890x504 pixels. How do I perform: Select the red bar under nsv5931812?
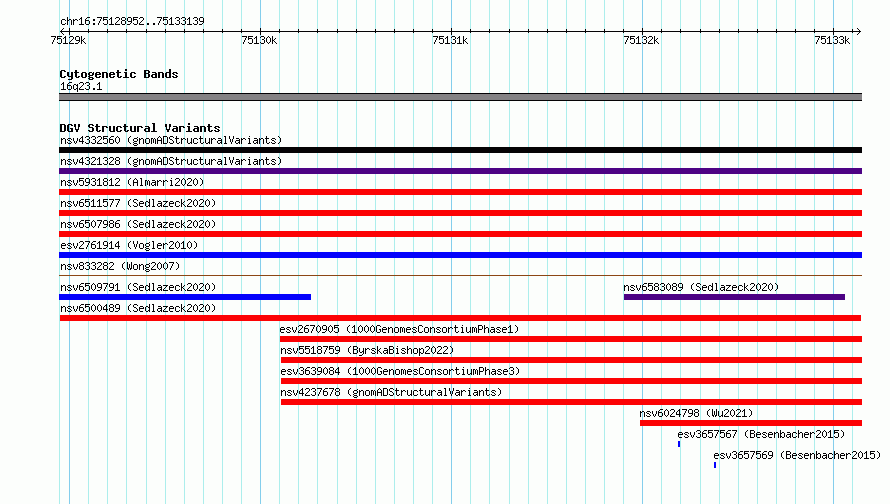point(460,192)
